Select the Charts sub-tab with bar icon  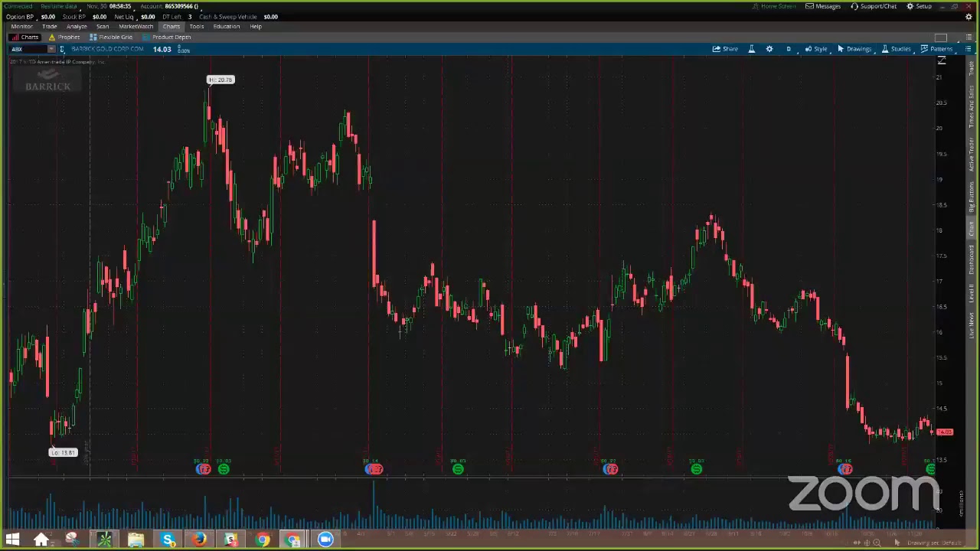coord(24,37)
